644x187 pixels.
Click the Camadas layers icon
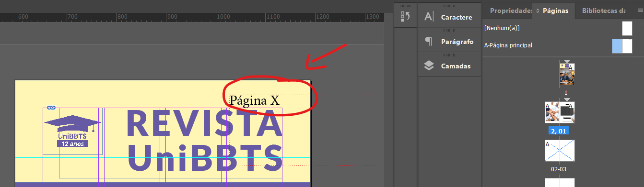pyautogui.click(x=429, y=66)
